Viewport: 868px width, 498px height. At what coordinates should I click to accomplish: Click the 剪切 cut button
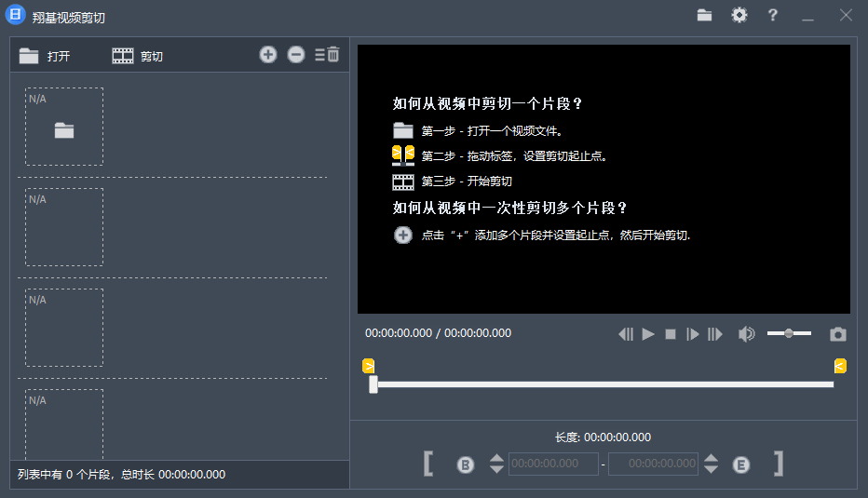[x=138, y=56]
